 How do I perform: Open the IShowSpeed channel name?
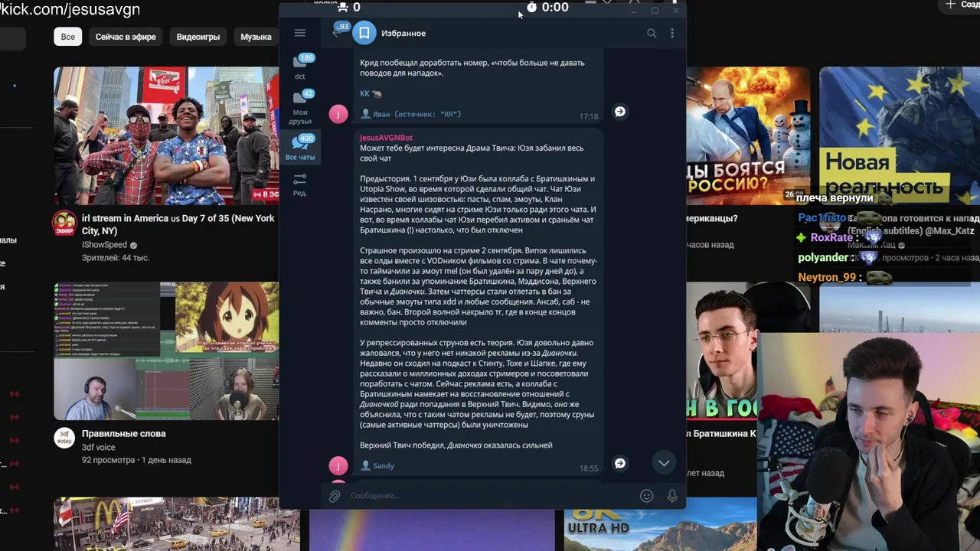tap(104, 245)
